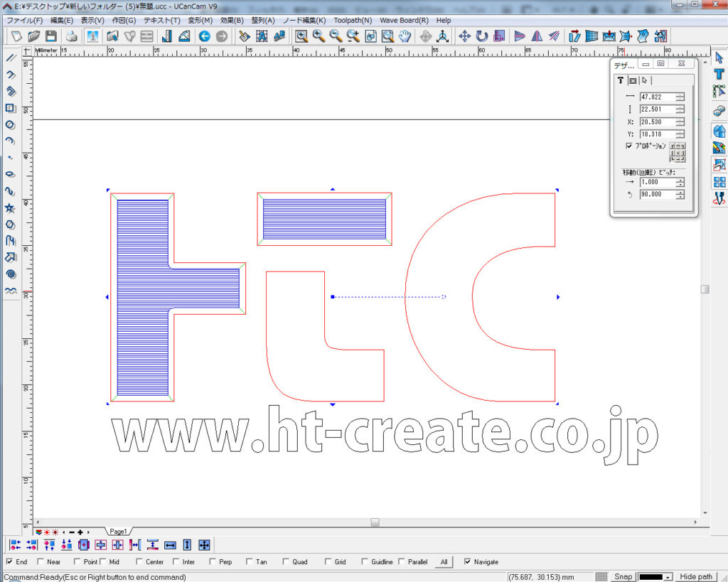
Task: Select the arrow pointer tool at top right
Action: [719, 57]
